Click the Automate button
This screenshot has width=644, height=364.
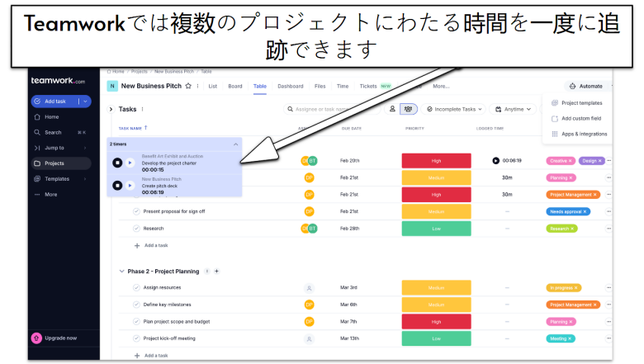click(585, 86)
